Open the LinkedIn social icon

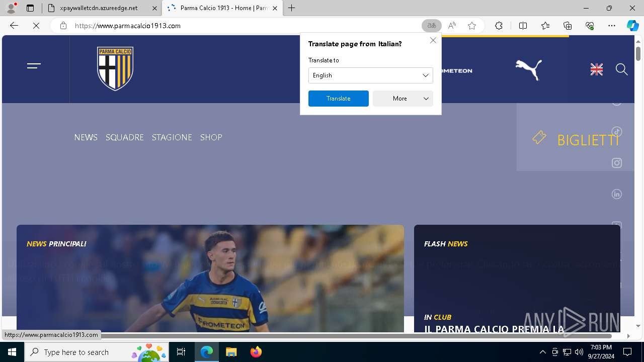pyautogui.click(x=617, y=194)
